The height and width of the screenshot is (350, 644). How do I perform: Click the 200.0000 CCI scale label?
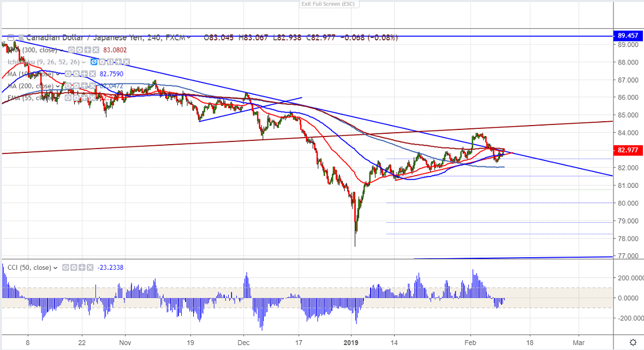pos(630,278)
